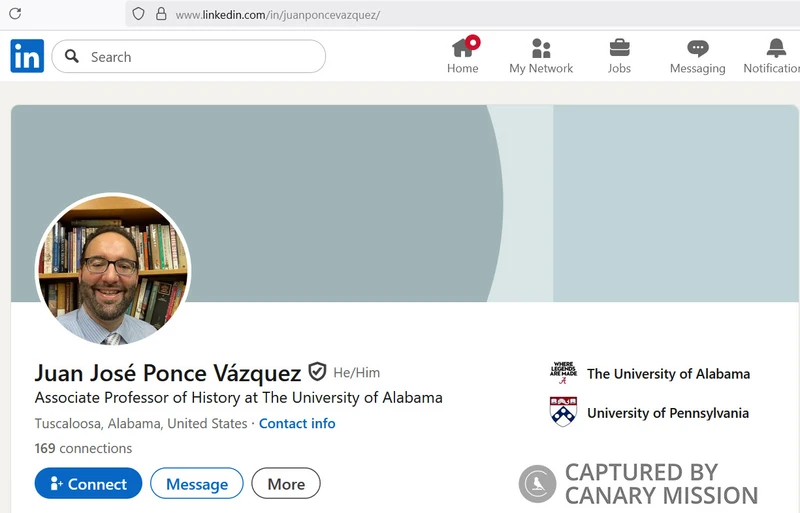Click the Message button
800x513 pixels.
197,483
